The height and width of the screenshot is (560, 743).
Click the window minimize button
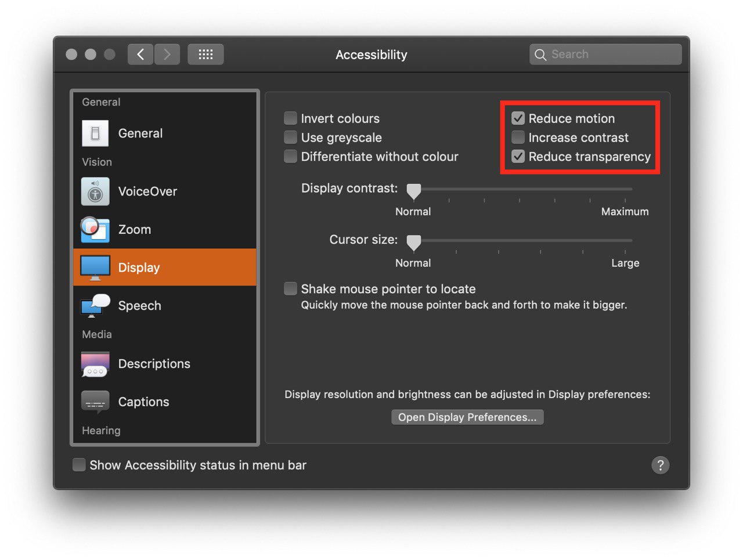[91, 55]
